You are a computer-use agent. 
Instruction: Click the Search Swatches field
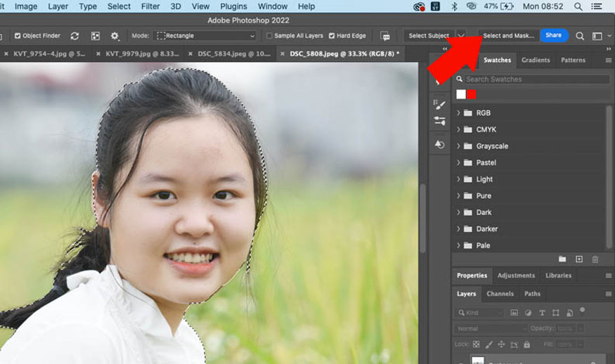point(536,79)
